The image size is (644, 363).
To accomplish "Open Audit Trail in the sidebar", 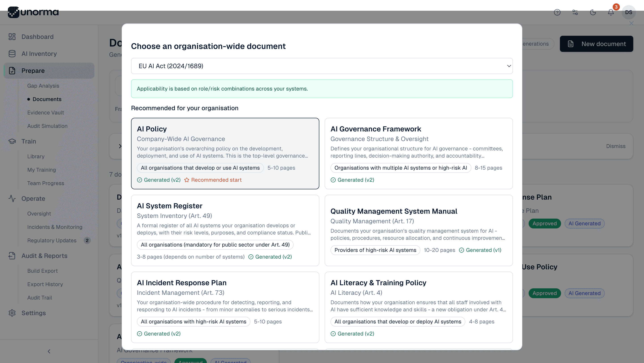I will [x=40, y=298].
